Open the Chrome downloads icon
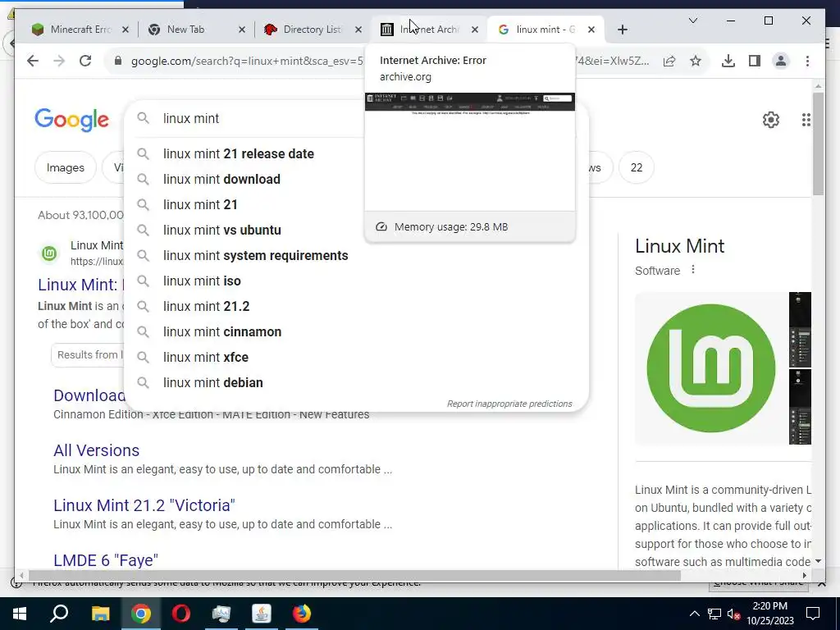The image size is (840, 630). [x=728, y=61]
